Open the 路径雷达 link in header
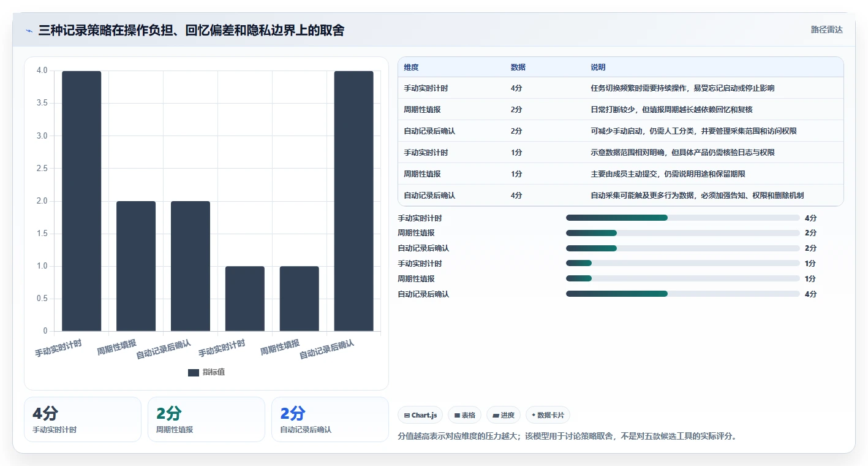Screen dimensions: 868x466 [x=826, y=29]
